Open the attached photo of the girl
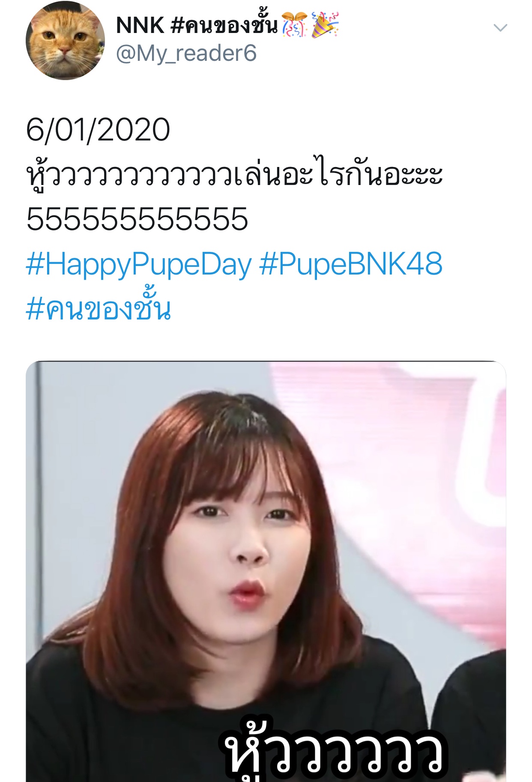 click(x=266, y=571)
